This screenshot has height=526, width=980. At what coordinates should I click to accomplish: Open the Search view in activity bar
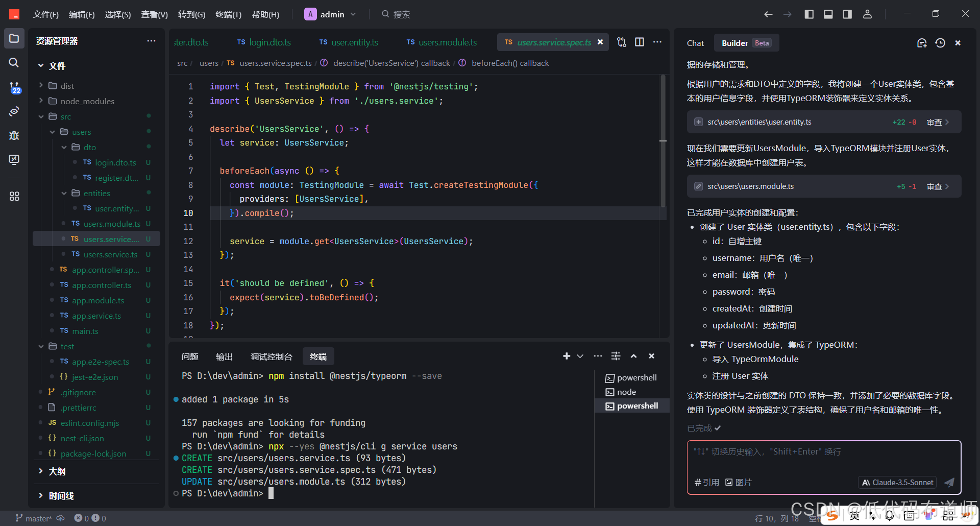click(14, 62)
